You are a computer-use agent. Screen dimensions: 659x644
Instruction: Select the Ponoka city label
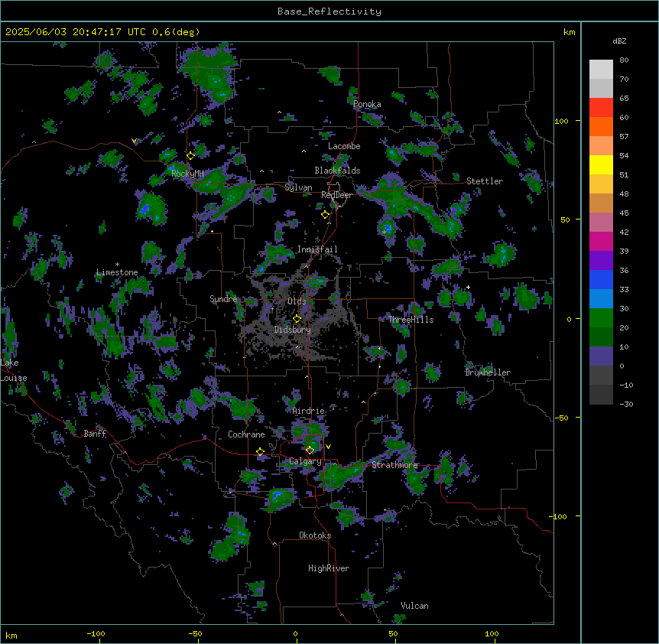click(x=367, y=104)
